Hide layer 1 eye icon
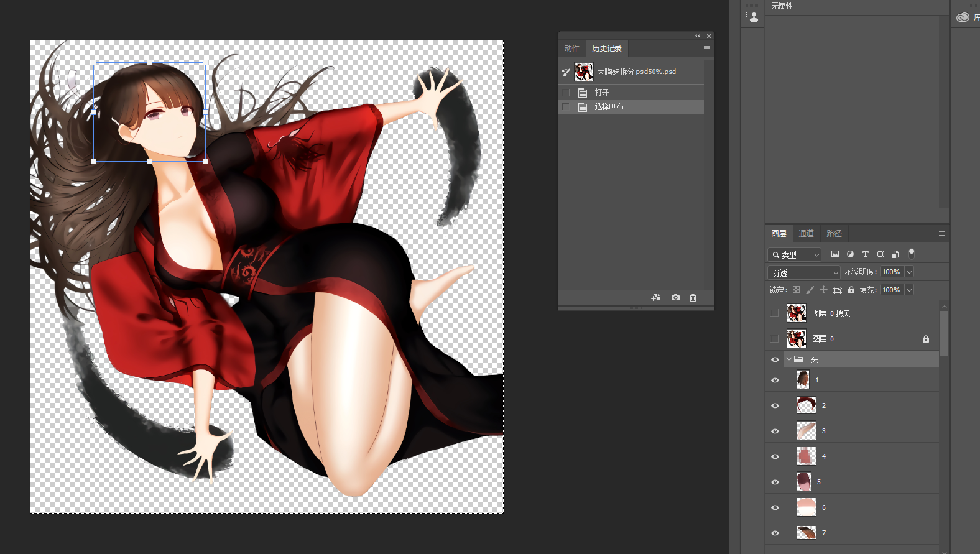The width and height of the screenshot is (980, 554). 775,380
